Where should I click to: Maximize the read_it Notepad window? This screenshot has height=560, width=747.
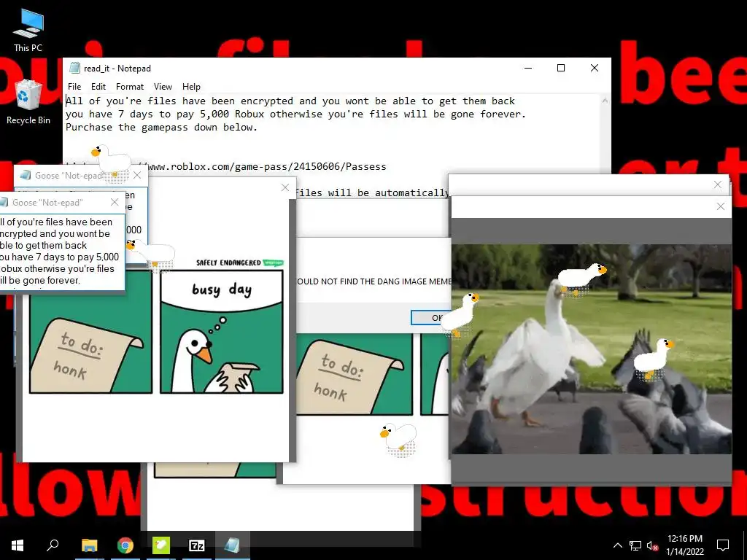click(561, 68)
